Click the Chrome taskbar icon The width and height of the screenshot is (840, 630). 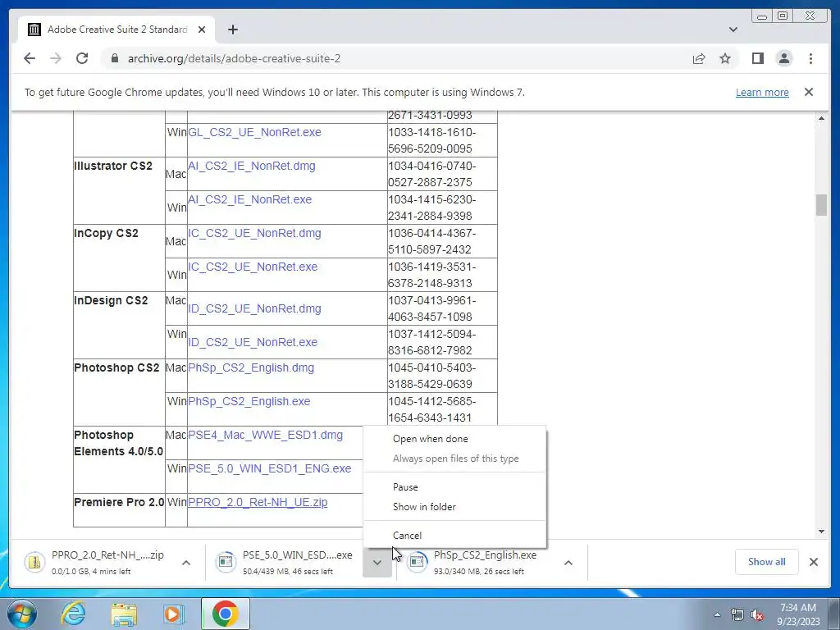(x=225, y=614)
